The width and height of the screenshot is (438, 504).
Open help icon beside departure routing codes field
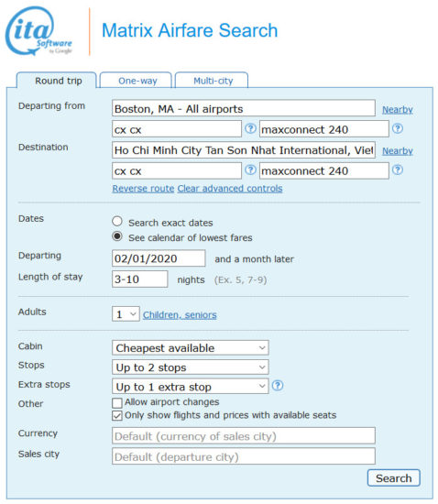[x=250, y=128]
